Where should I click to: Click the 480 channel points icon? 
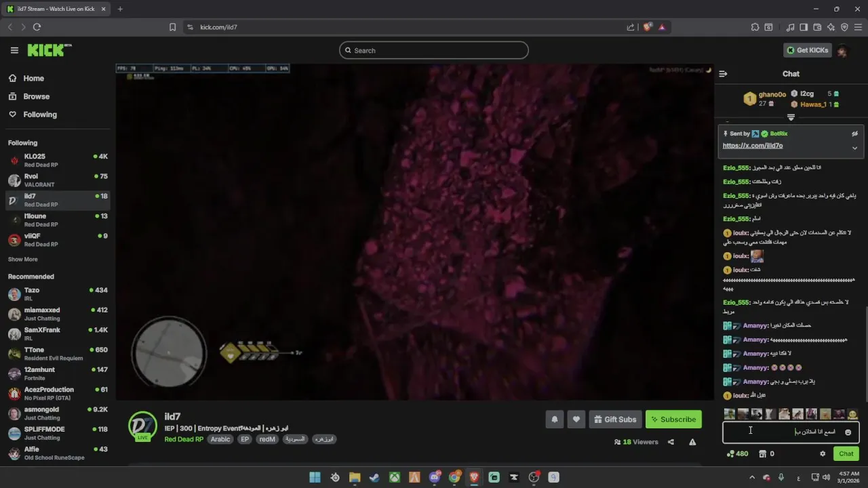click(730, 453)
